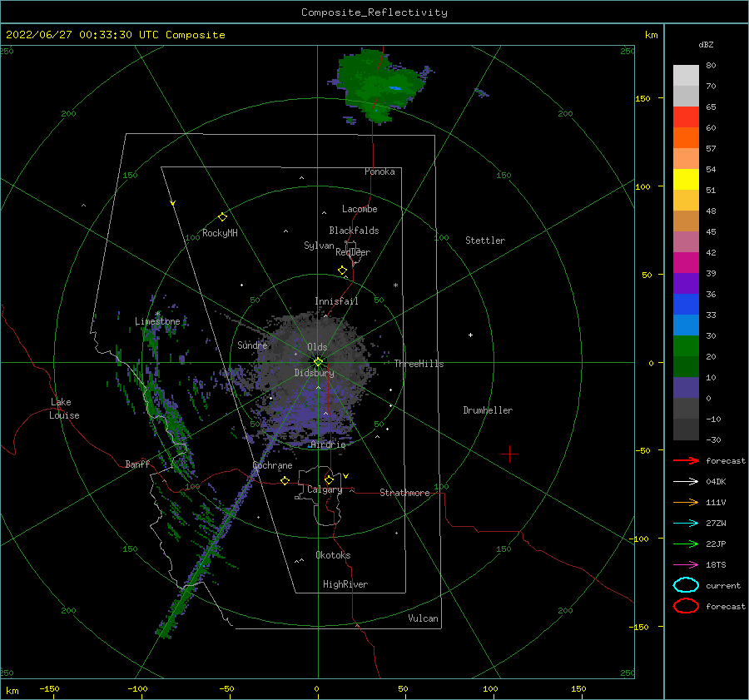This screenshot has width=749, height=700.
Task: Click the small blue core inside the northern echo
Action: pyautogui.click(x=395, y=88)
